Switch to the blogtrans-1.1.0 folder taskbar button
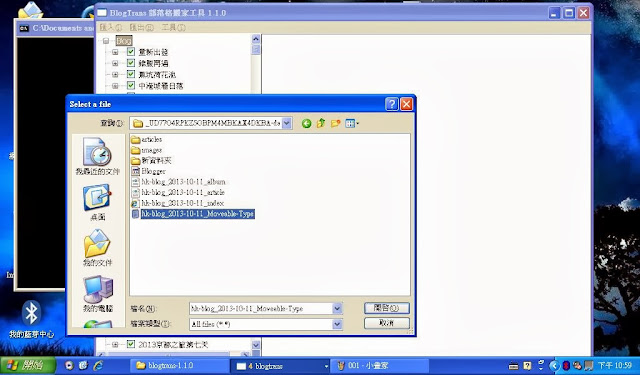 180,366
